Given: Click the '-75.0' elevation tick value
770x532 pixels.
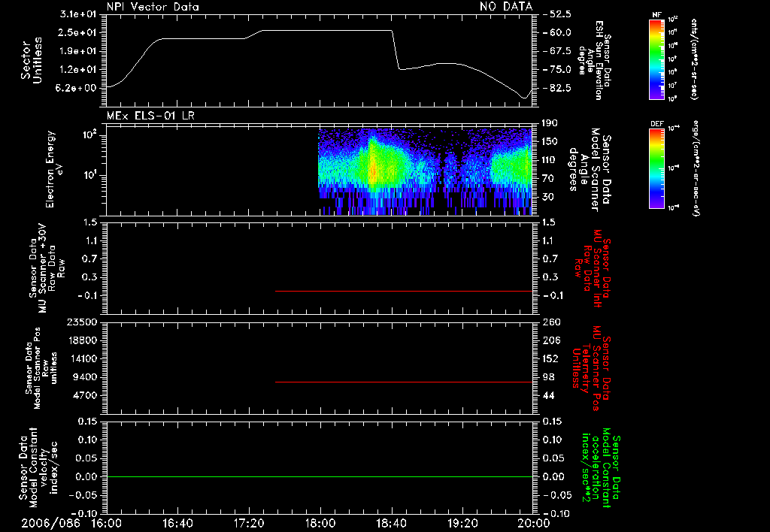Looking at the screenshot, I should point(557,69).
